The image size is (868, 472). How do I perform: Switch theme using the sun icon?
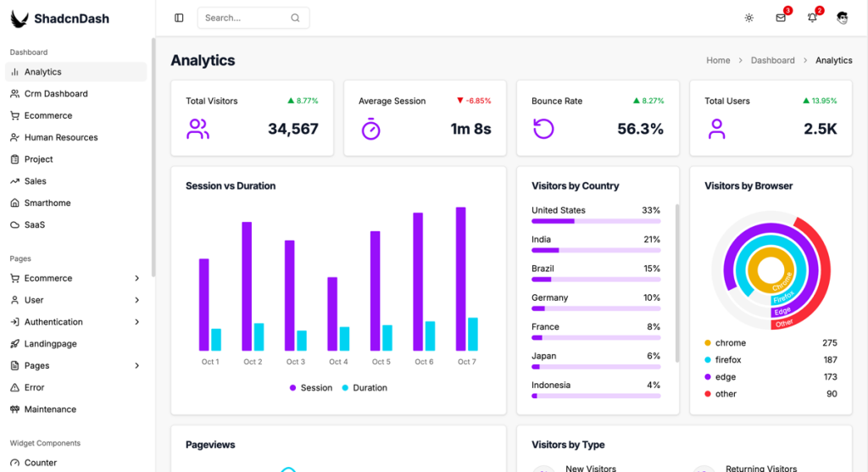pos(748,18)
